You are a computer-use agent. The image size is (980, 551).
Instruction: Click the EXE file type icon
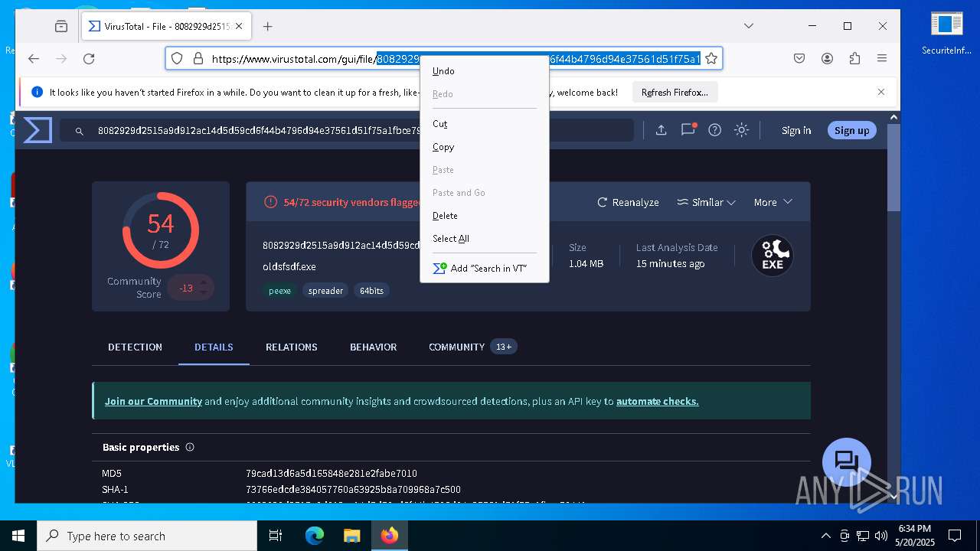click(772, 256)
